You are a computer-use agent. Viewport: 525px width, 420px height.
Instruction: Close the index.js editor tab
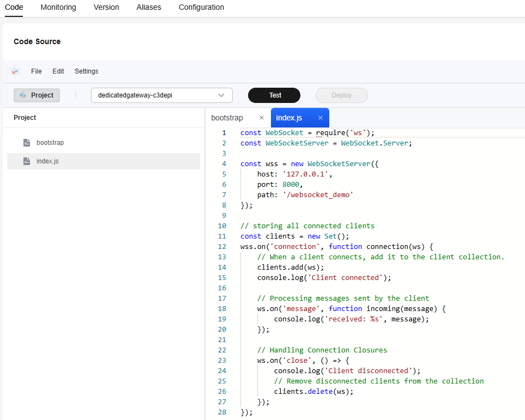pyautogui.click(x=321, y=118)
